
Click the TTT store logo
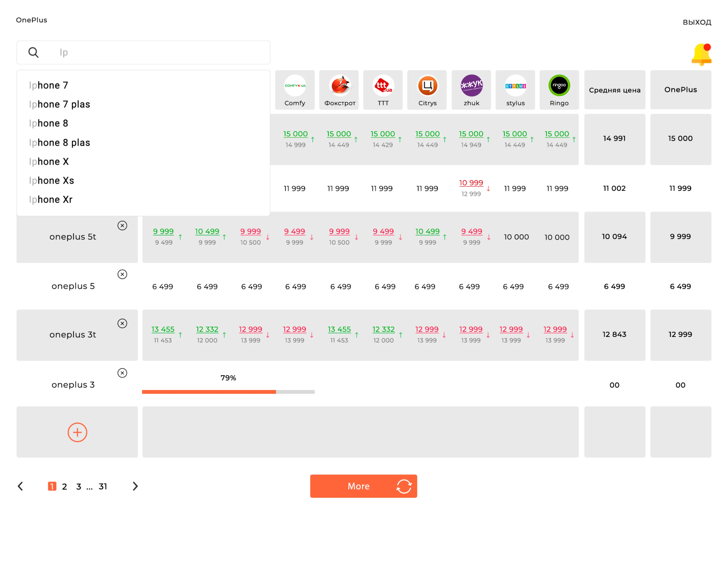coord(383,86)
